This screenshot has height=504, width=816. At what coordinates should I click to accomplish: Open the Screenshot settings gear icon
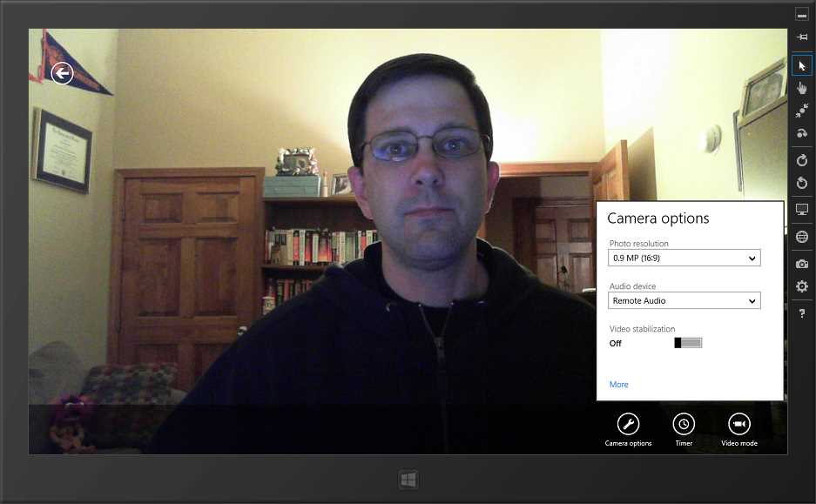pyautogui.click(x=801, y=286)
